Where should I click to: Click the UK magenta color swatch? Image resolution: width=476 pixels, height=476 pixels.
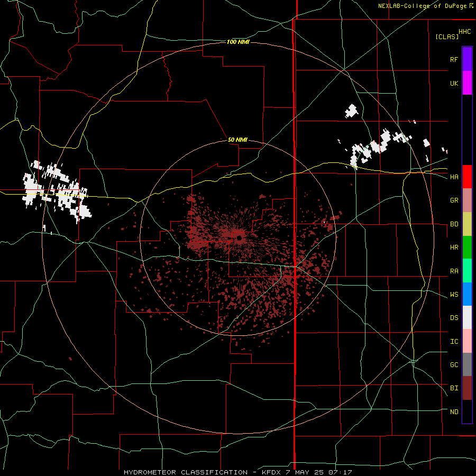467,83
